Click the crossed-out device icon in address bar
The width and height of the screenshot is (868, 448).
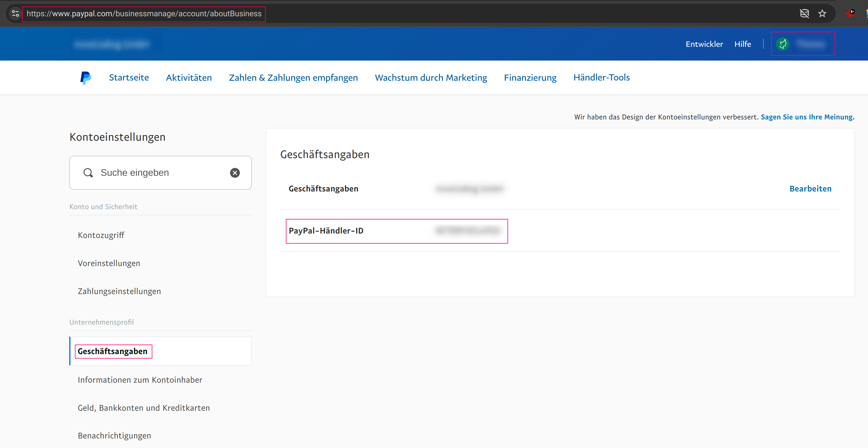click(804, 13)
